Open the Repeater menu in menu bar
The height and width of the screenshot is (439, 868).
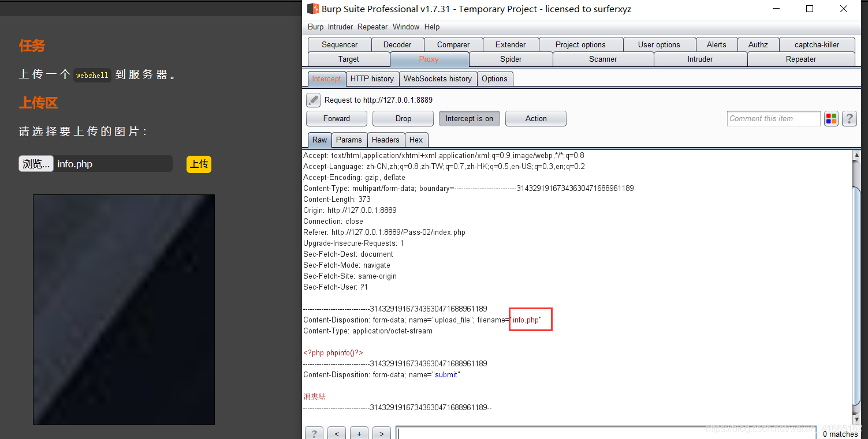[x=372, y=27]
